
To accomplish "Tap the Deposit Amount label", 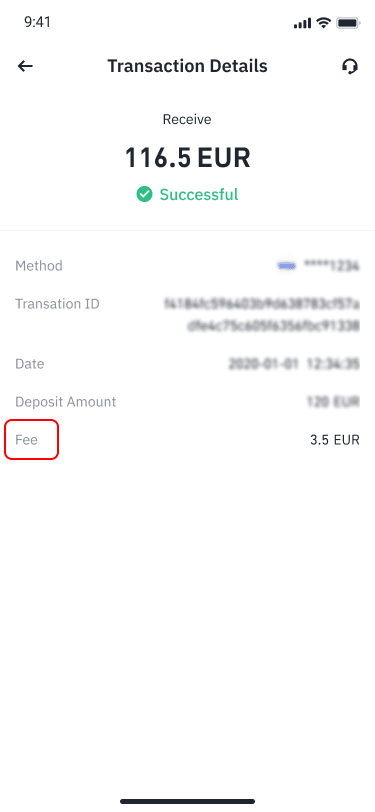I will click(x=66, y=402).
